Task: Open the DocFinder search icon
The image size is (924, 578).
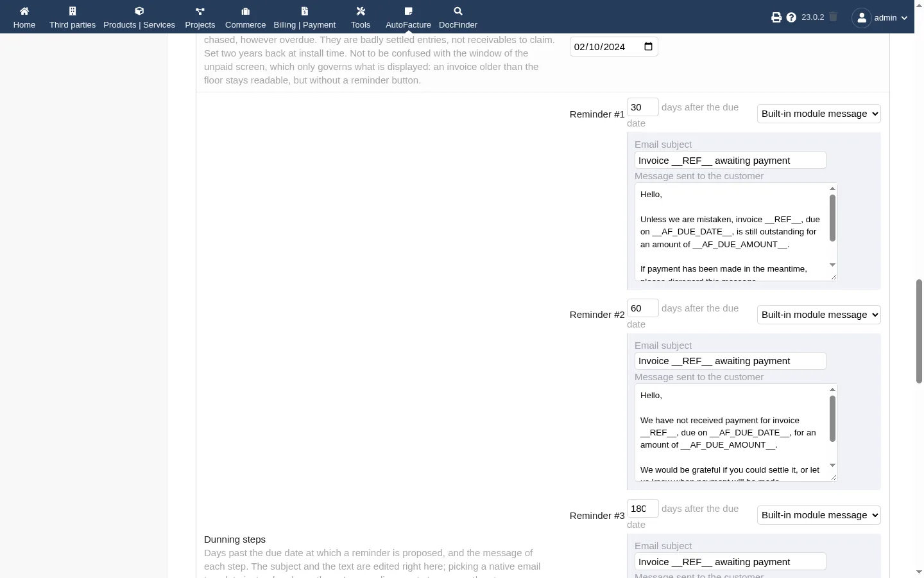Action: [458, 11]
